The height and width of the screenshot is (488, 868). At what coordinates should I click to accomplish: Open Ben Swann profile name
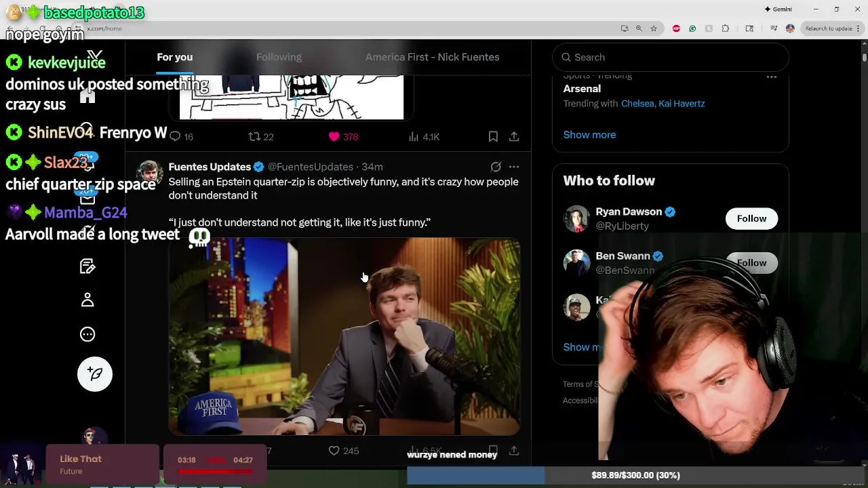click(x=623, y=256)
